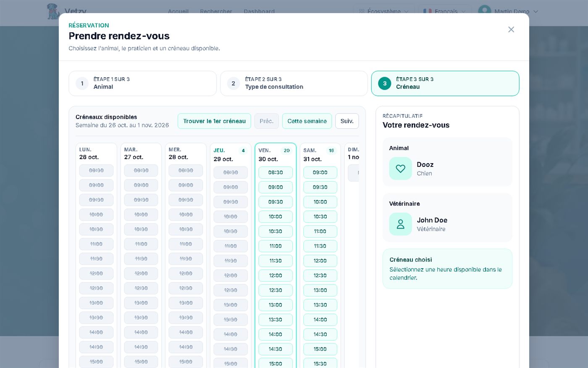
Task: Select the 09:00 slot on Saturday 31 oct.
Action: click(x=320, y=172)
